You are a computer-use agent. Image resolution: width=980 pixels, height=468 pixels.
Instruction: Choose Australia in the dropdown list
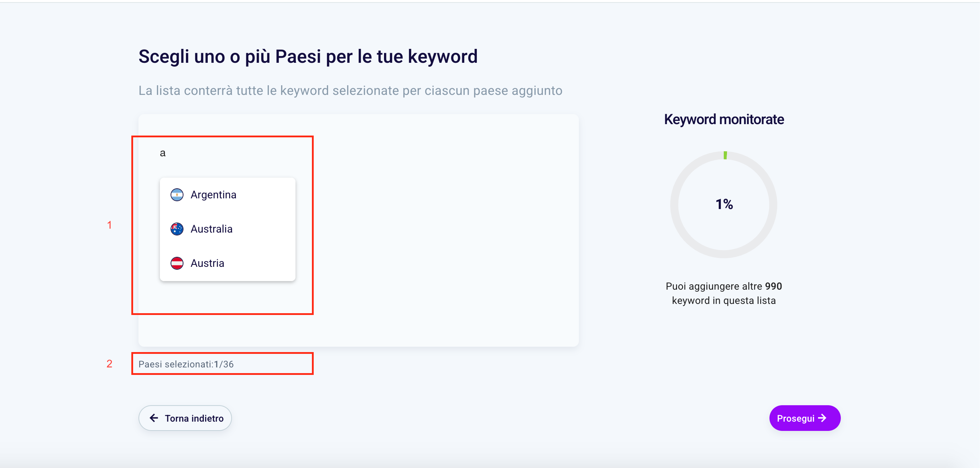pyautogui.click(x=212, y=229)
